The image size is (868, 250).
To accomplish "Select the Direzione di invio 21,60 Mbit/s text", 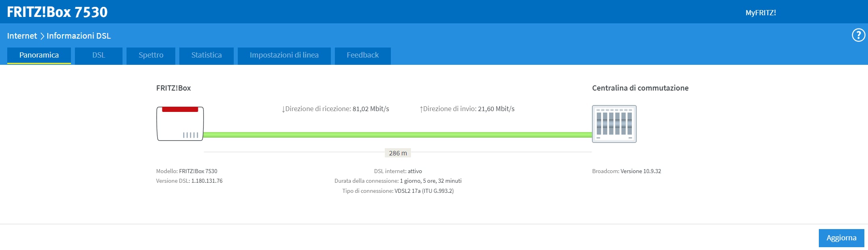I will tap(467, 109).
